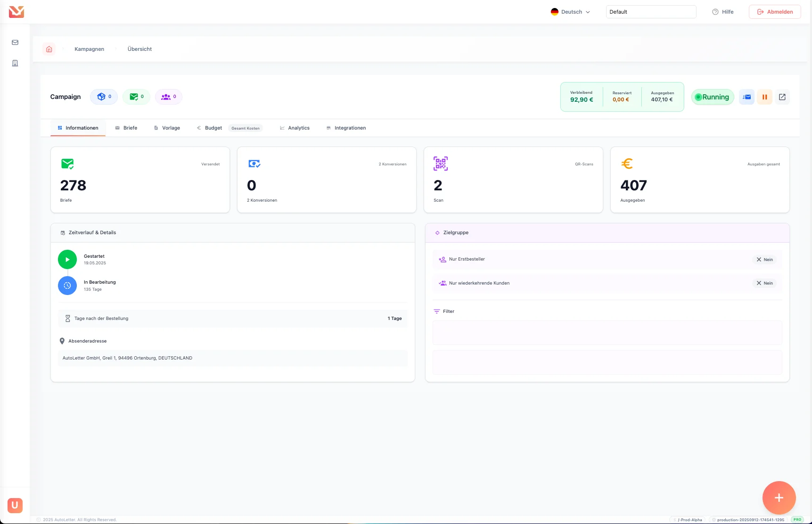812x524 pixels.
Task: Click the blue send letter icon
Action: pyautogui.click(x=746, y=97)
